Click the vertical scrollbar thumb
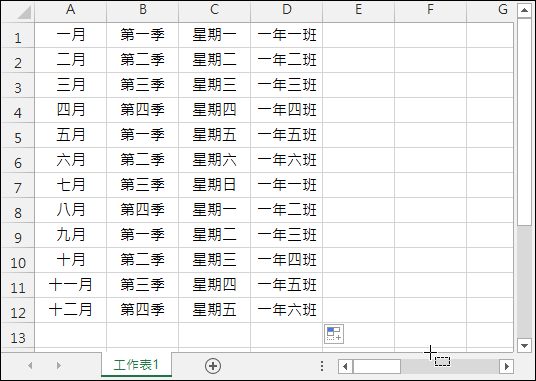The width and height of the screenshot is (536, 381). pos(524,122)
